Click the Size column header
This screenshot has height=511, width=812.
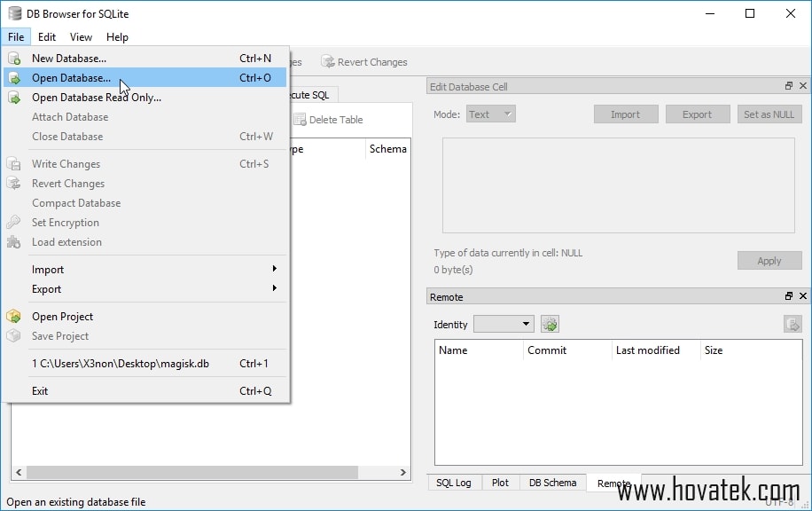point(751,350)
